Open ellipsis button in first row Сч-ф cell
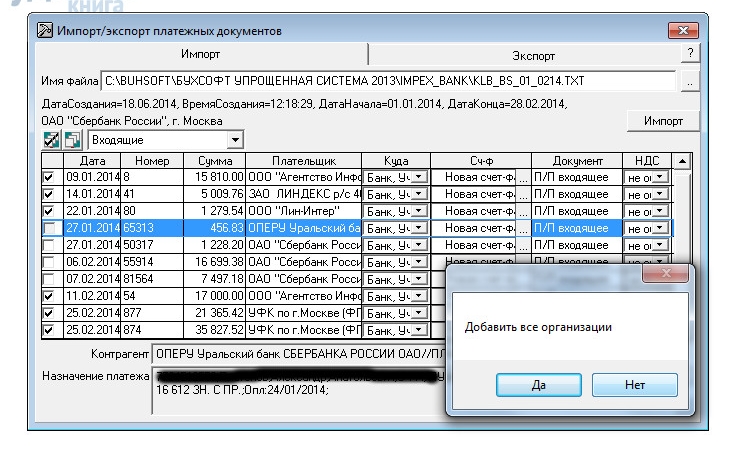Screen dimensions: 733x449 522,177
